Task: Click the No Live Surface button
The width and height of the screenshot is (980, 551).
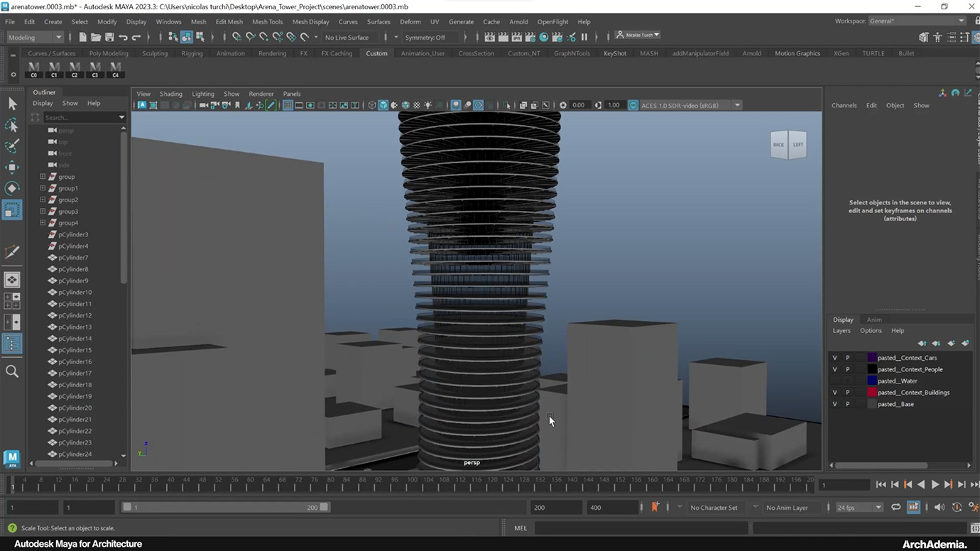Action: click(x=347, y=37)
